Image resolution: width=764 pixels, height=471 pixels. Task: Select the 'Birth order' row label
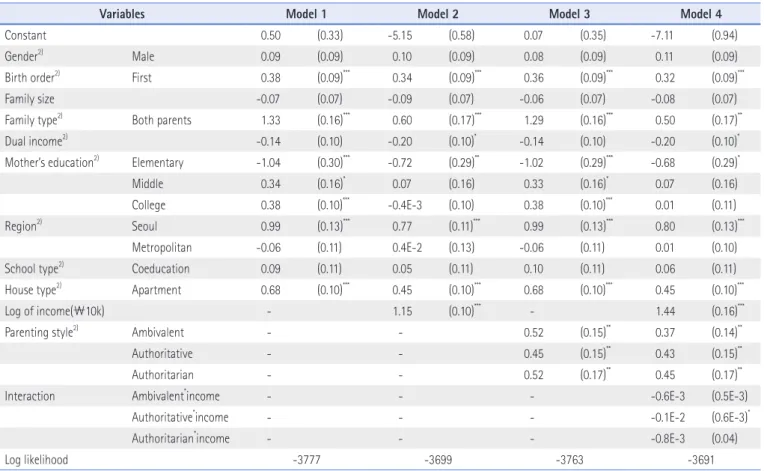32,77
